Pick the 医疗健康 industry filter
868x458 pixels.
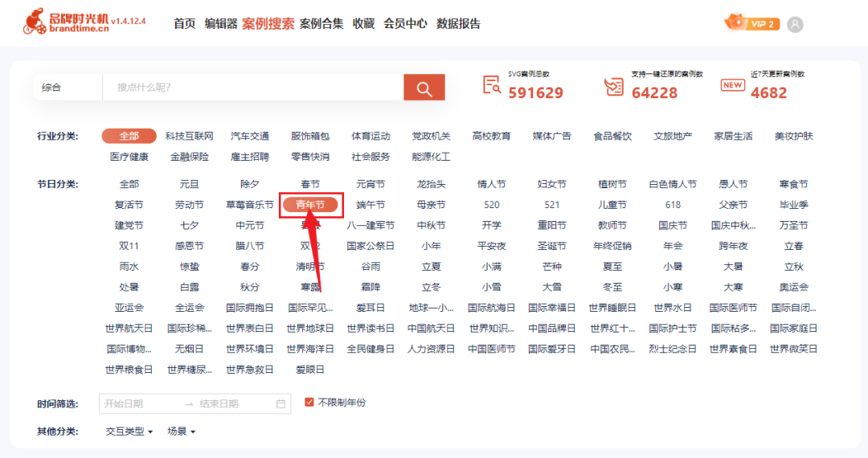[x=129, y=157]
